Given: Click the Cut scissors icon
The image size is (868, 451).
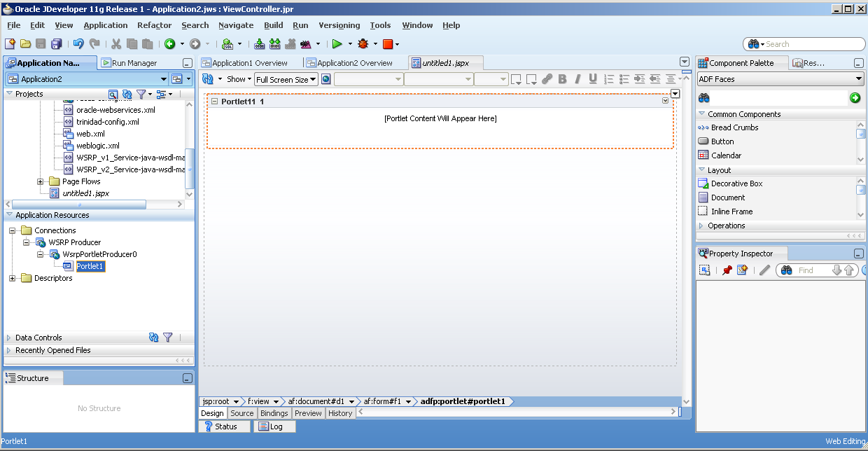Looking at the screenshot, I should point(116,44).
